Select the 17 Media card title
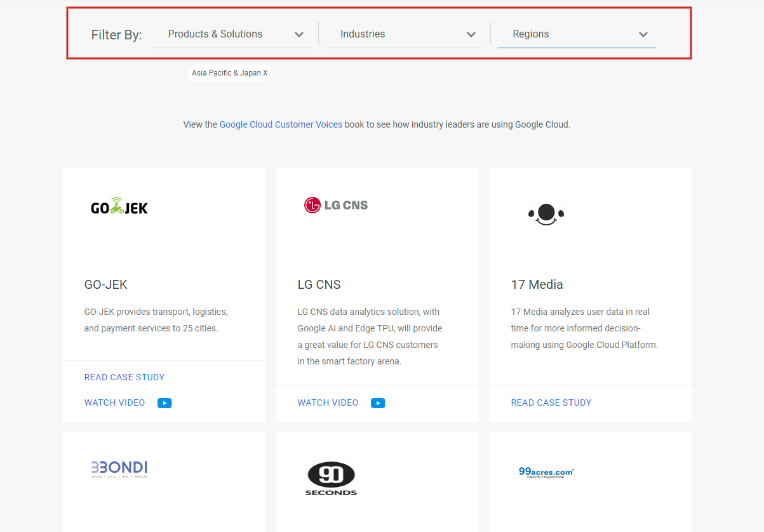Image resolution: width=764 pixels, height=532 pixels. pyautogui.click(x=537, y=284)
